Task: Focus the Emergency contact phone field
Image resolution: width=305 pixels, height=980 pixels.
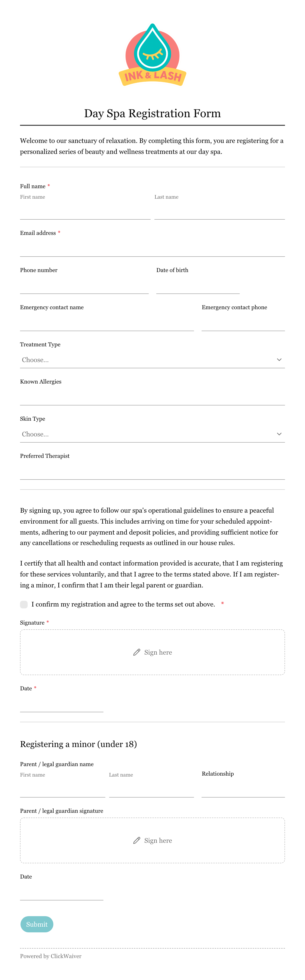Action: 243,323
